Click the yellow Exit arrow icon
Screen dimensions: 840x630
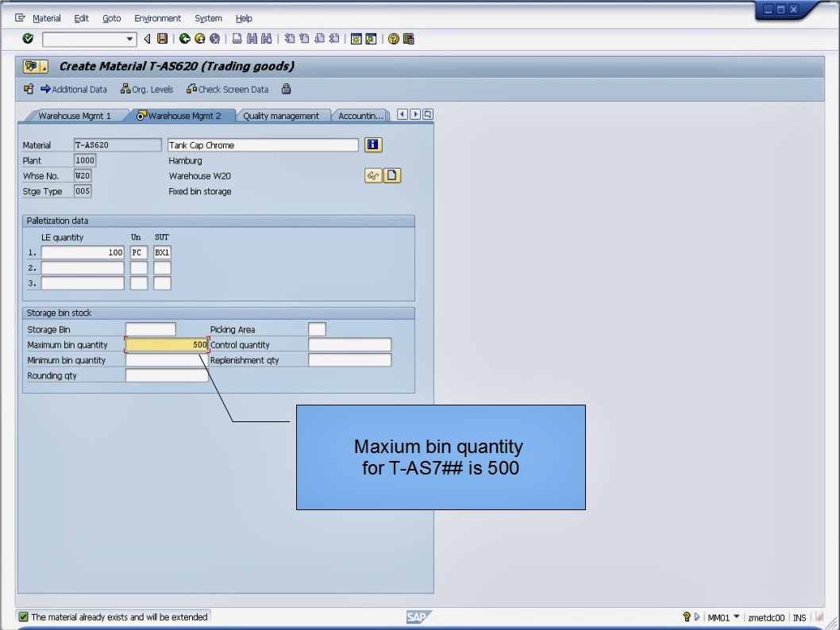click(200, 39)
